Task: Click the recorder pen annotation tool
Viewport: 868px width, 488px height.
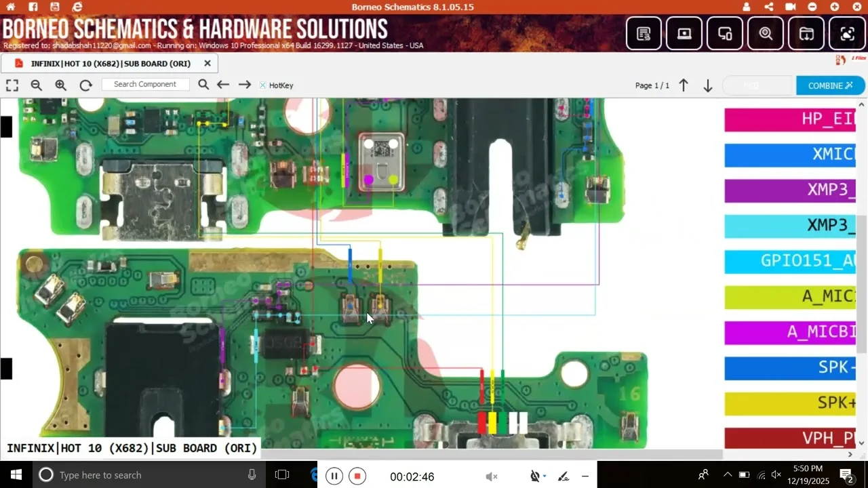Action: tap(564, 476)
